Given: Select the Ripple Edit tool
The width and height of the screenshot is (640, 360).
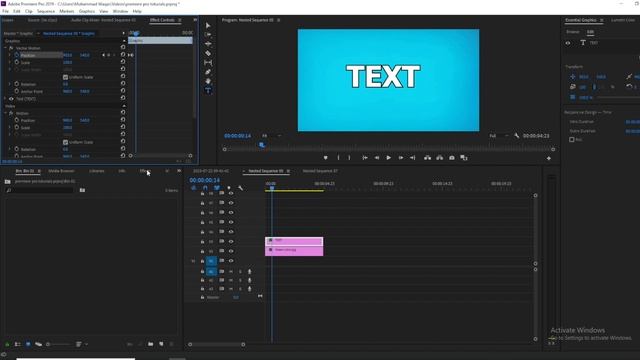Looking at the screenshot, I should 208,44.
